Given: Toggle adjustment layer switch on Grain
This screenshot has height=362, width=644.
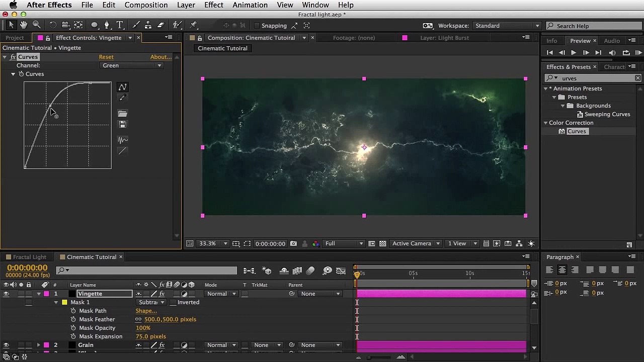Looking at the screenshot, I should [184, 345].
